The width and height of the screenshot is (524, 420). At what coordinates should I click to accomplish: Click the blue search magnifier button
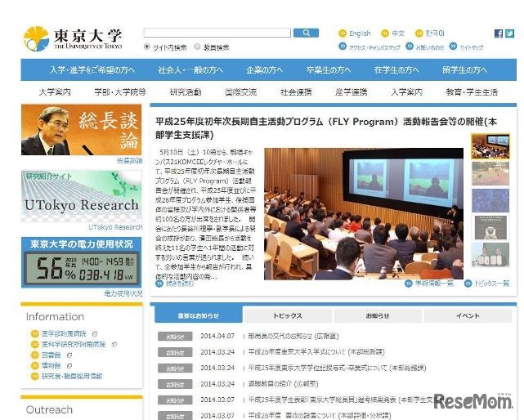pos(306,33)
